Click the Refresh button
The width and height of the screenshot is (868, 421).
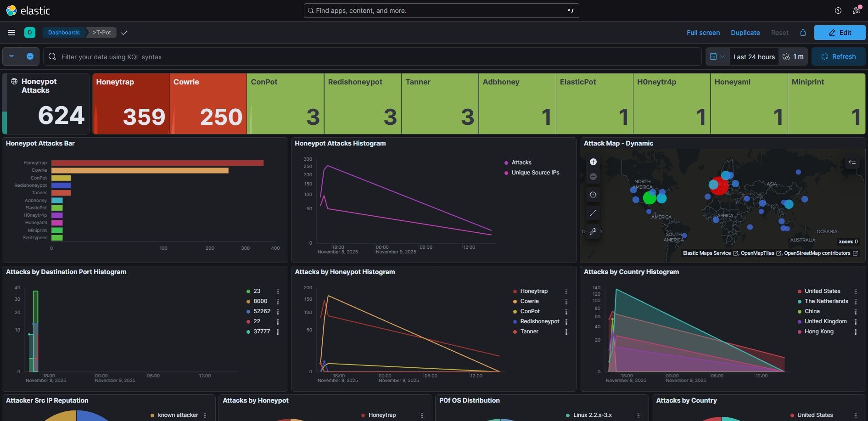pyautogui.click(x=838, y=56)
